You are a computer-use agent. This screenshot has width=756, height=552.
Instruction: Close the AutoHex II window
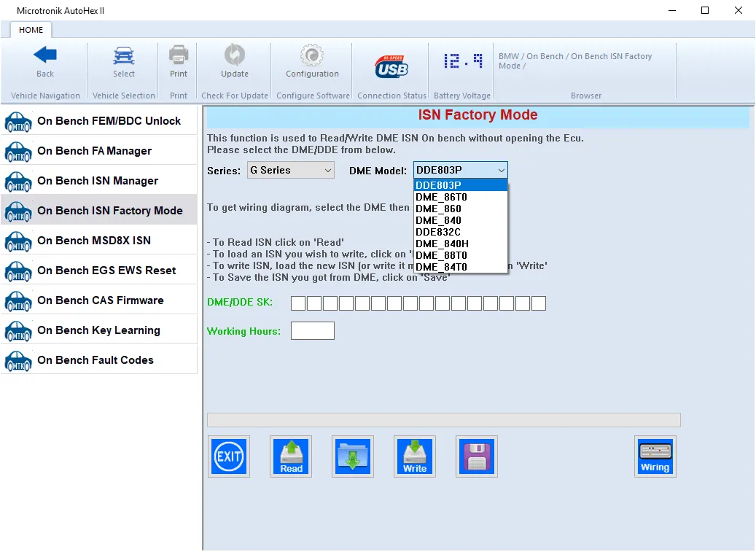coord(739,11)
